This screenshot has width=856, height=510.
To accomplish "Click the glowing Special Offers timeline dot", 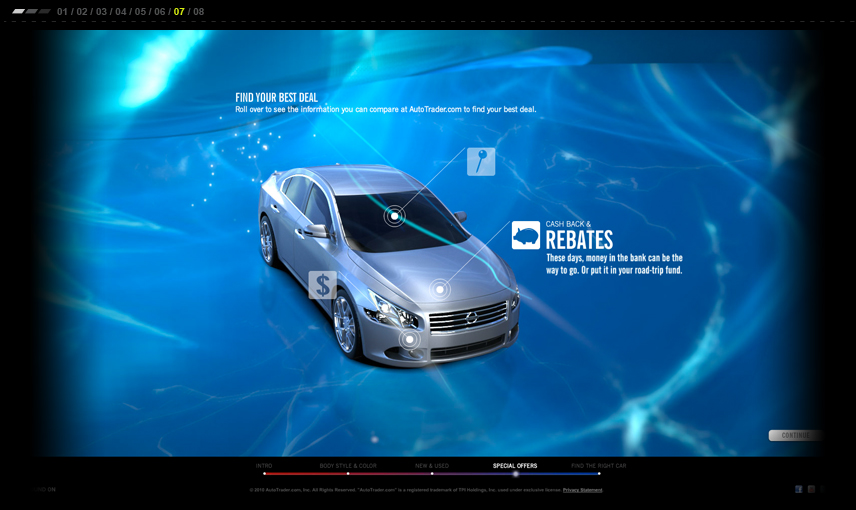I will click(x=515, y=474).
